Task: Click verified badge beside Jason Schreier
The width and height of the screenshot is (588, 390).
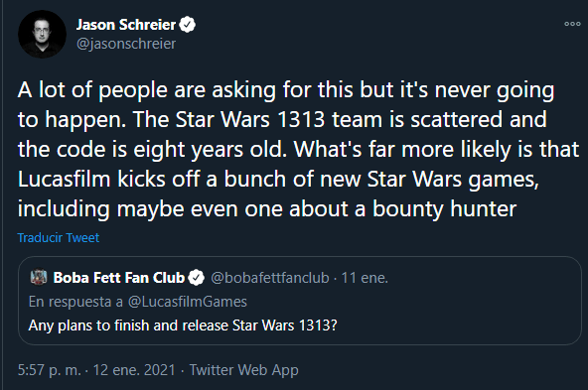Action: point(187,25)
